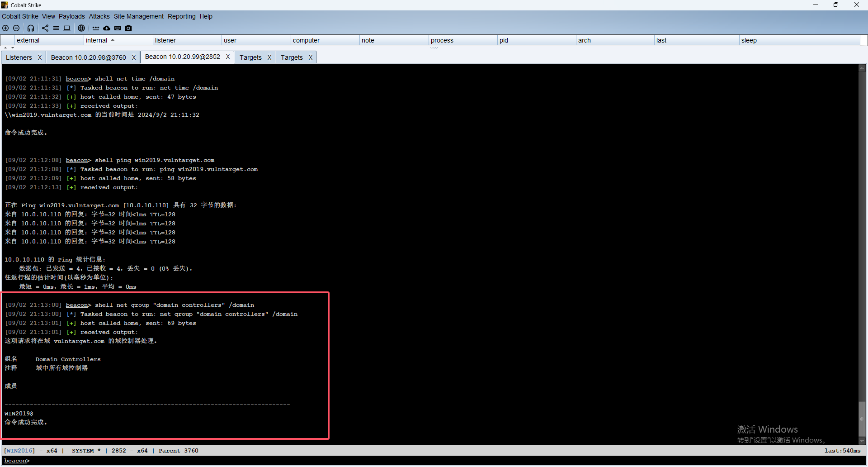Open the Reporting menu
This screenshot has height=467, width=868.
[x=181, y=16]
